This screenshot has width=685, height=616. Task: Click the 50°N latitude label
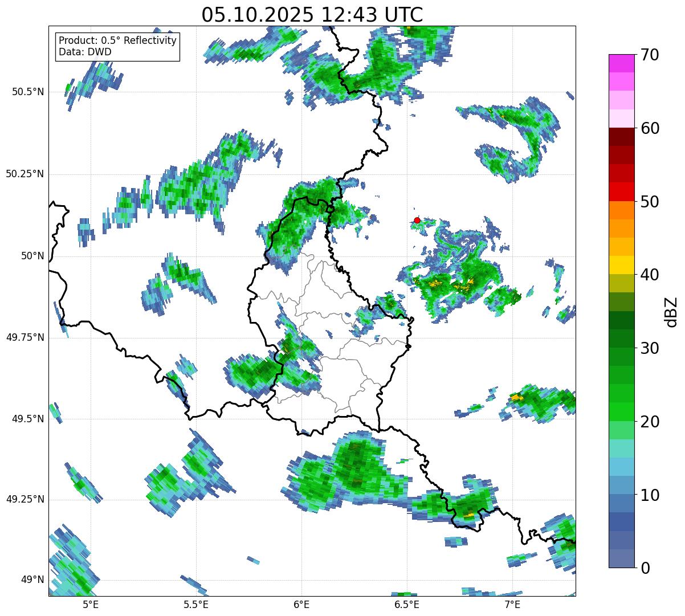point(31,256)
